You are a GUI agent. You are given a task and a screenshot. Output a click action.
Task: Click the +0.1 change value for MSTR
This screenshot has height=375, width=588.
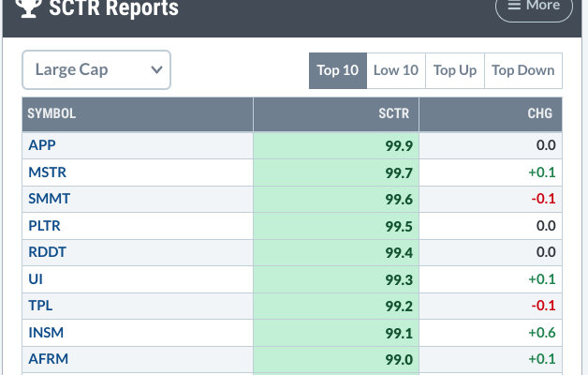click(542, 172)
